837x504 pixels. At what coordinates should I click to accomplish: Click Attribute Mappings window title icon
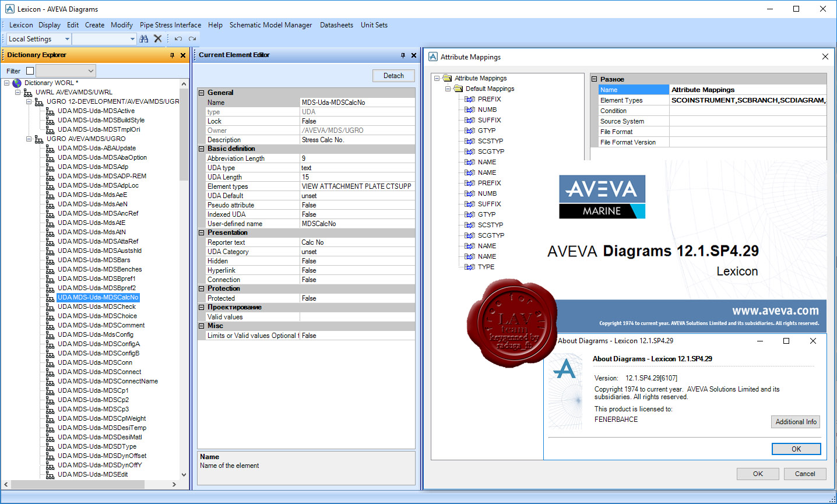(433, 57)
